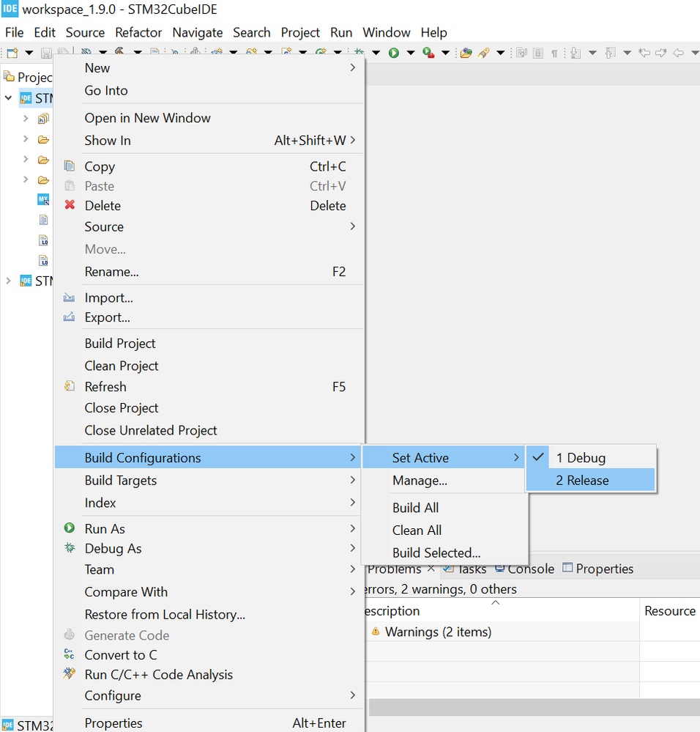The width and height of the screenshot is (700, 732).
Task: Open the Previous Annotation dropdown arrow
Action: pyautogui.click(x=628, y=53)
